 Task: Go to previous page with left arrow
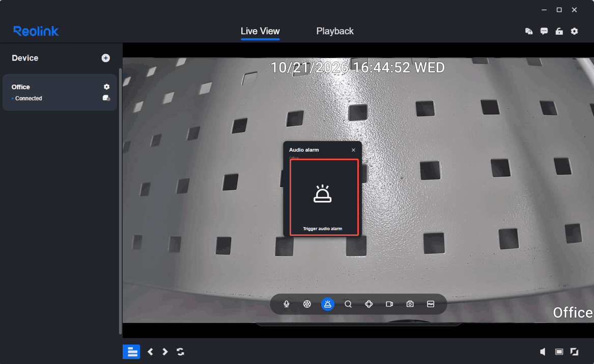pos(150,352)
